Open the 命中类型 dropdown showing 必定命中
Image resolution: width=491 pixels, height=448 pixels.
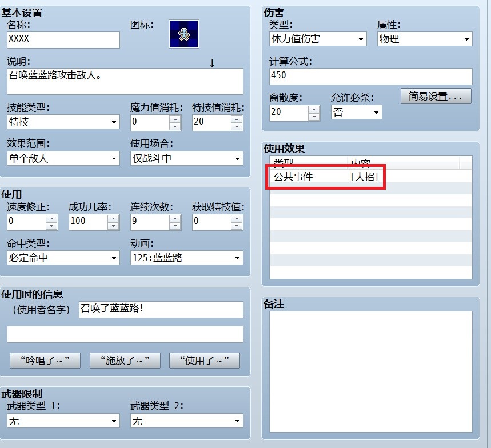[x=63, y=258]
